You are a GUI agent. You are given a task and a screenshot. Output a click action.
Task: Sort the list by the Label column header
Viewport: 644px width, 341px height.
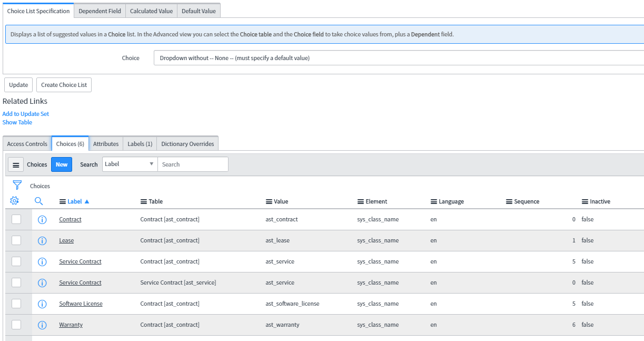click(x=75, y=201)
